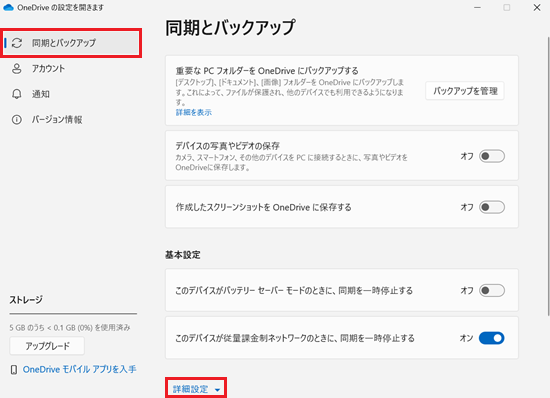This screenshot has height=398, width=550.
Task: Click the OneDrive cloud icon in title bar
Action: 8,7
